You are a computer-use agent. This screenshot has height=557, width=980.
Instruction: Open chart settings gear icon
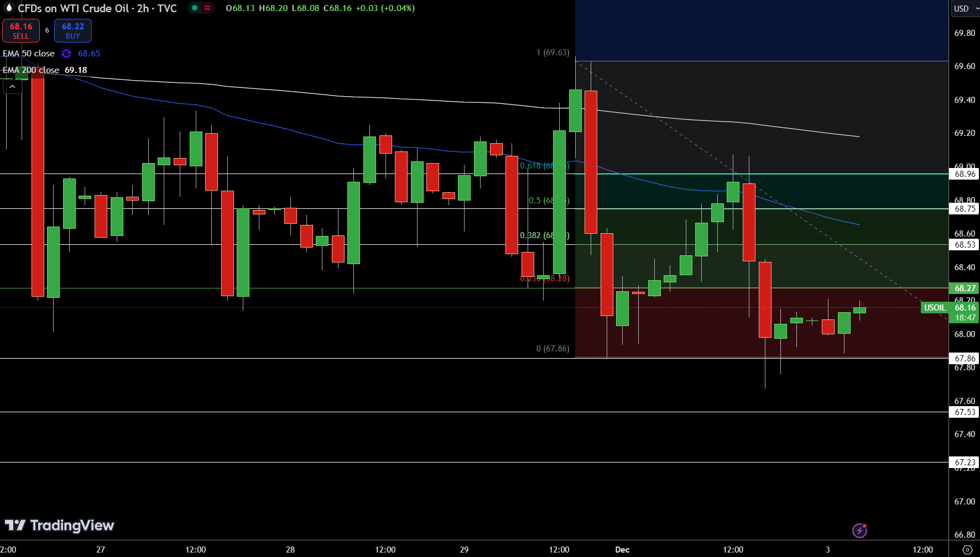coord(967,550)
